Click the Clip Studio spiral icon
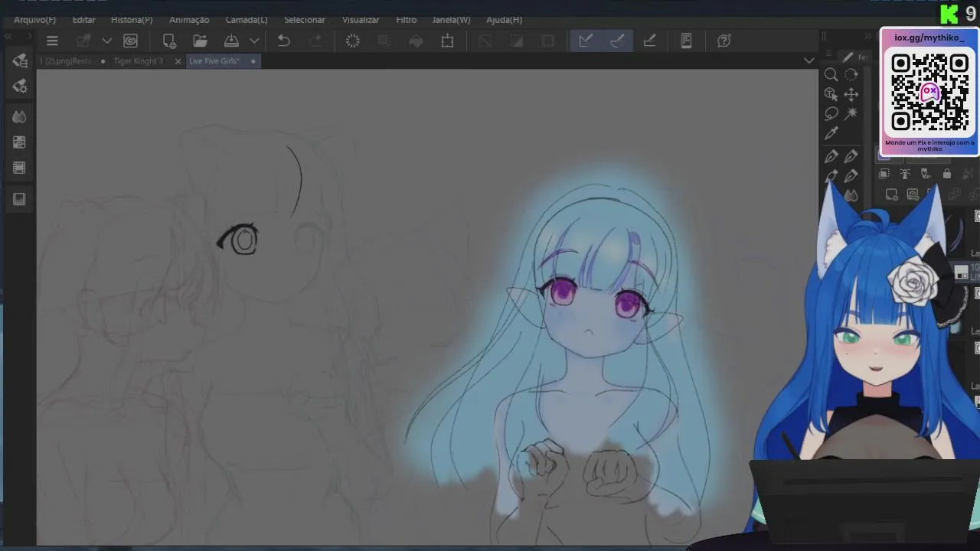Viewport: 980px width, 551px height. tap(130, 41)
